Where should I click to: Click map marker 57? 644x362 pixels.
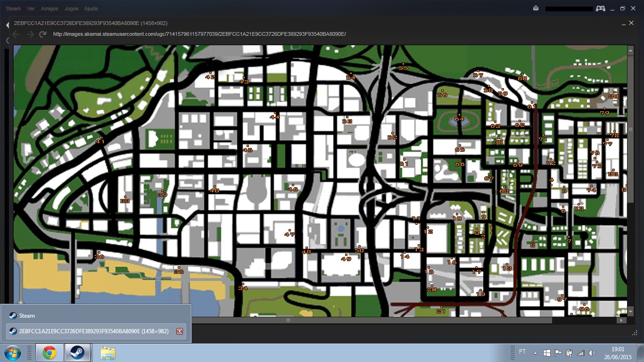pyautogui.click(x=479, y=74)
